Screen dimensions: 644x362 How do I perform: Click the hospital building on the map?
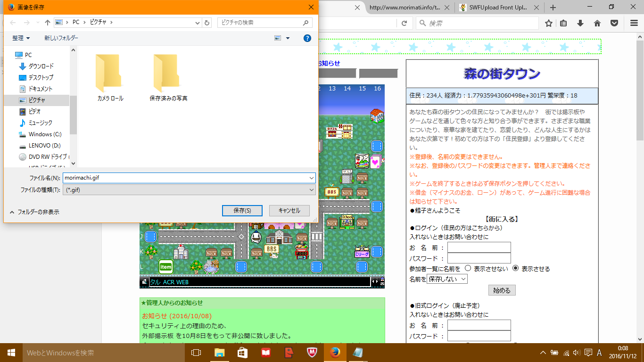(181, 251)
